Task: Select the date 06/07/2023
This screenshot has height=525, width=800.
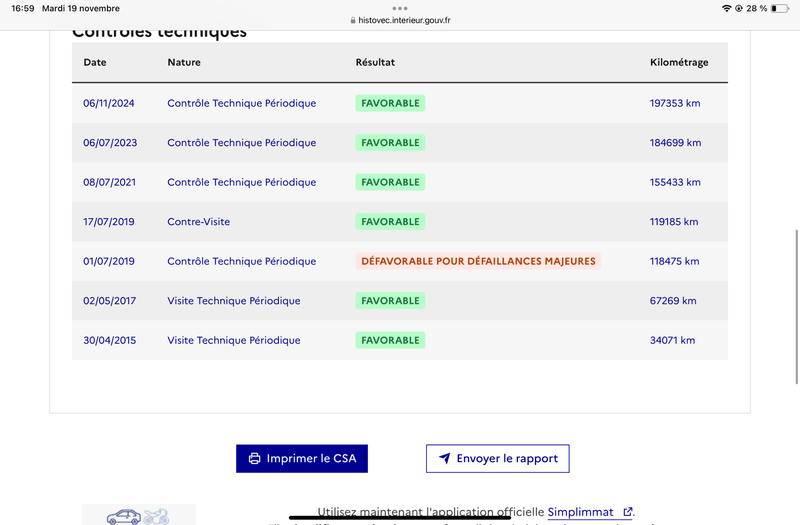Action: coord(110,143)
